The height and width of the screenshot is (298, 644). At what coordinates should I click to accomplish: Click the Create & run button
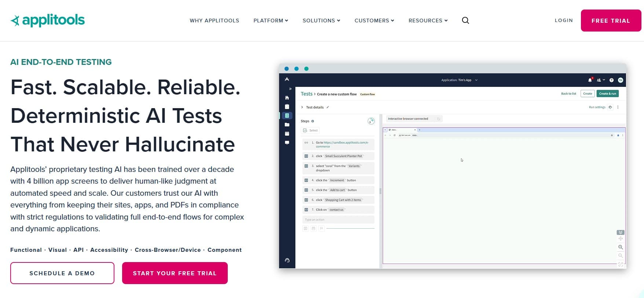[608, 93]
